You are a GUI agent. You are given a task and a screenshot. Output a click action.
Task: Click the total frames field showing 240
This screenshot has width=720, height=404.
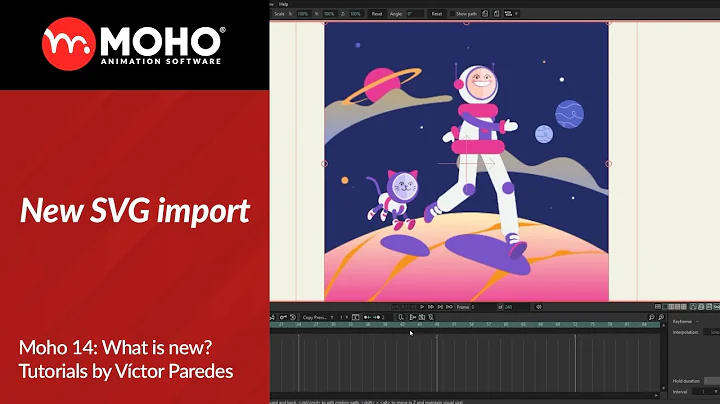(516, 307)
